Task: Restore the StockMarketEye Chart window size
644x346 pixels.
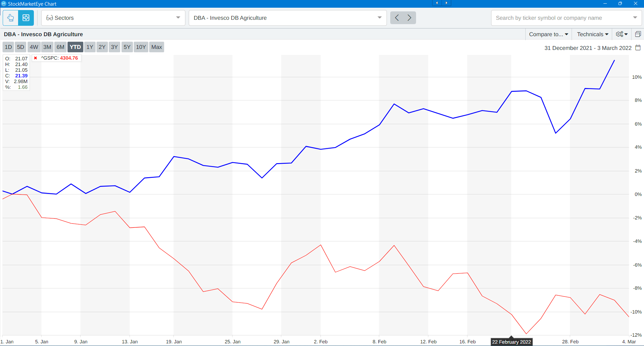Action: click(620, 4)
